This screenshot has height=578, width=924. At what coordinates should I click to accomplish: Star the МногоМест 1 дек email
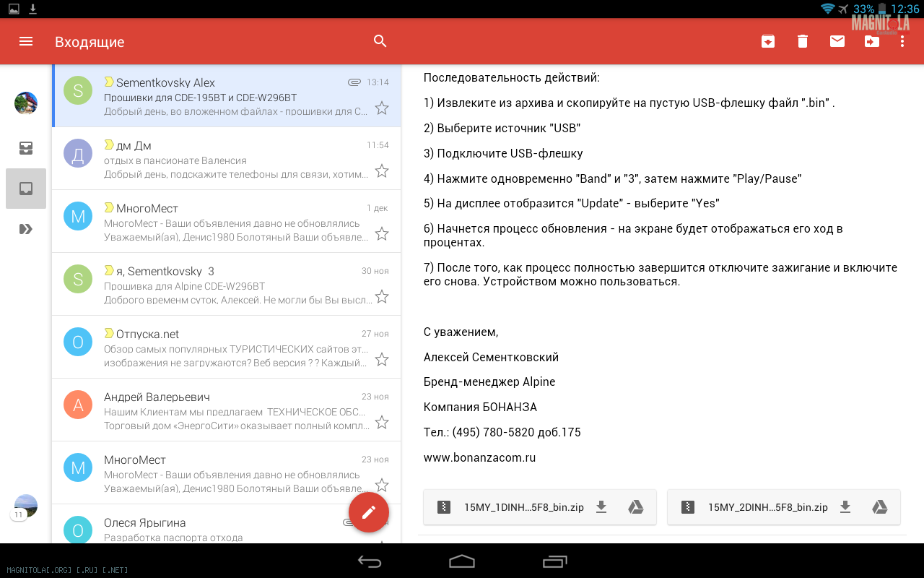pyautogui.click(x=382, y=234)
